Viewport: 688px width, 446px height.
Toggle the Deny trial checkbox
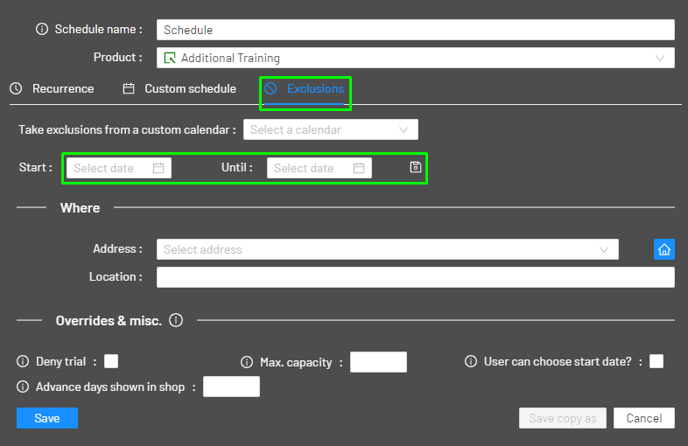click(x=111, y=361)
